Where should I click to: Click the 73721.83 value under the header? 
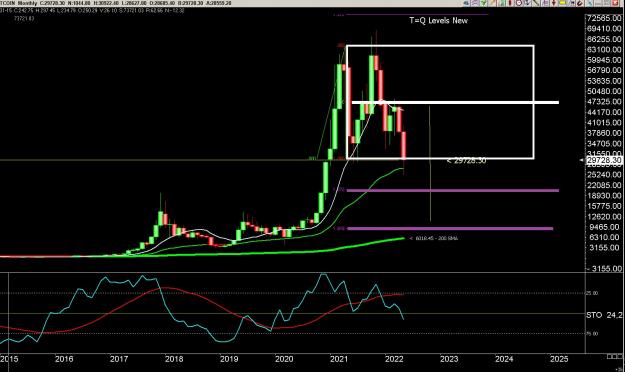[x=24, y=18]
